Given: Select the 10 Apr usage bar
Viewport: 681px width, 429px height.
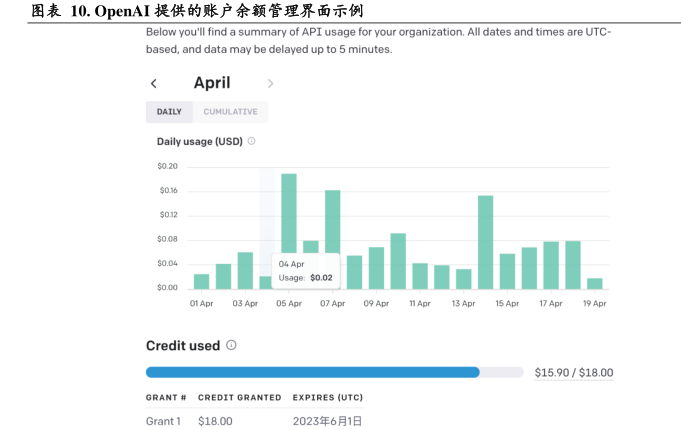Looking at the screenshot, I should click(398, 261).
